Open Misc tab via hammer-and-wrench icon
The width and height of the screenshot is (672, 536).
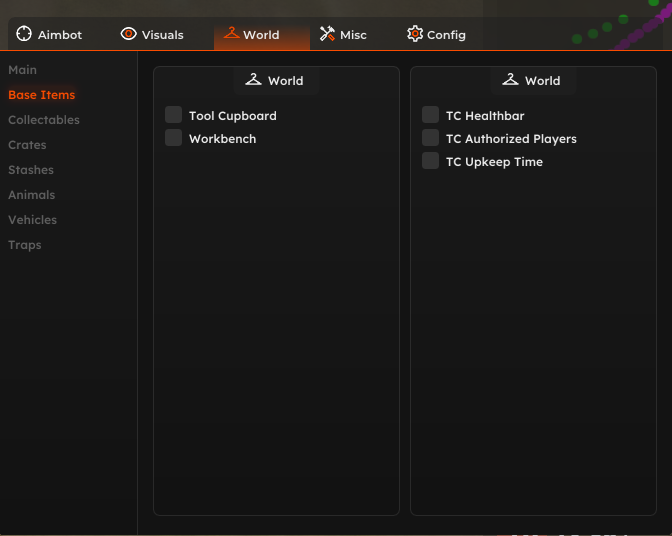tap(327, 34)
